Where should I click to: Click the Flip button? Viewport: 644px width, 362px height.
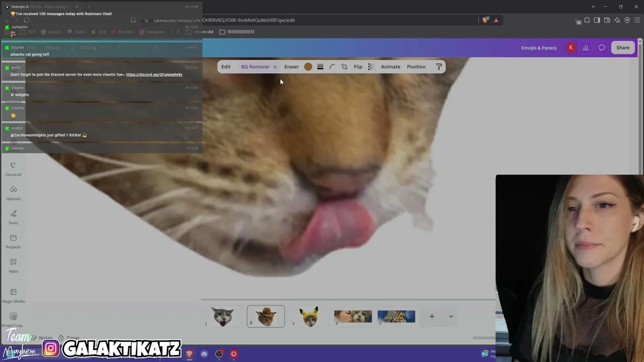pyautogui.click(x=358, y=67)
